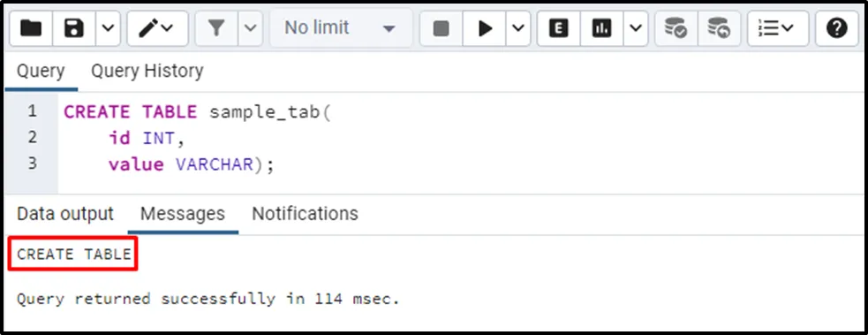Run Explain on the query
This screenshot has width=868, height=335.
point(559,28)
